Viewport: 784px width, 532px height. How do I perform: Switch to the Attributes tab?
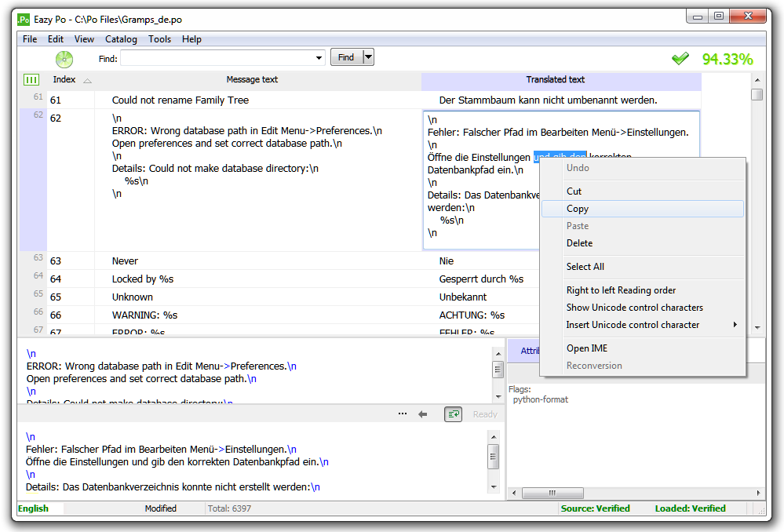pyautogui.click(x=524, y=351)
